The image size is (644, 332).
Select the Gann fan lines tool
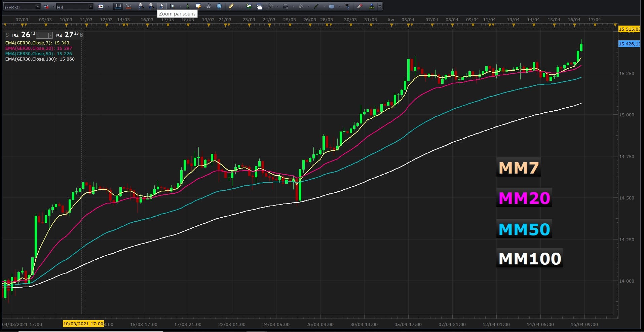tap(301, 6)
